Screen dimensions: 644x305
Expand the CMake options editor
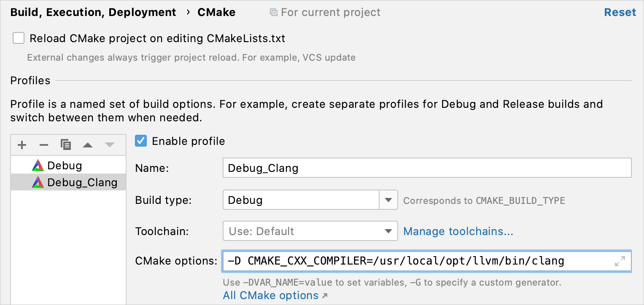(619, 261)
